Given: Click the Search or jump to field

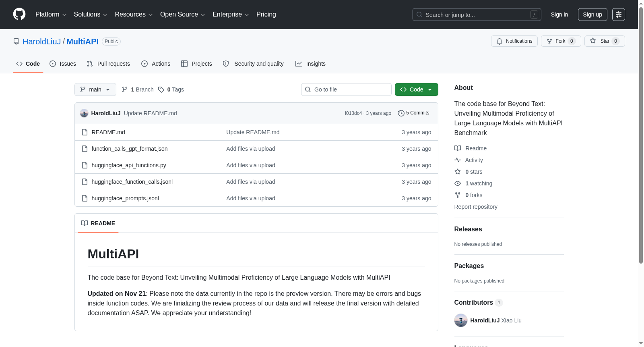Looking at the screenshot, I should (x=477, y=15).
